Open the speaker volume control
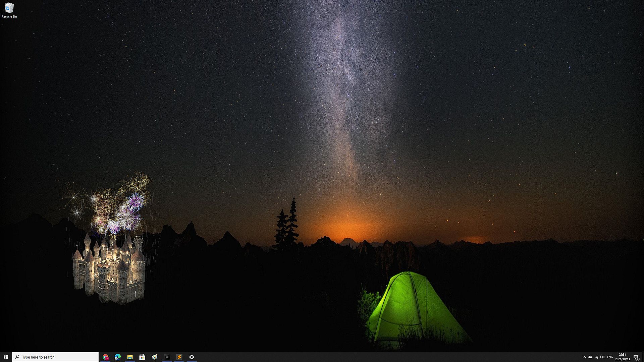This screenshot has height=362, width=644. [602, 357]
